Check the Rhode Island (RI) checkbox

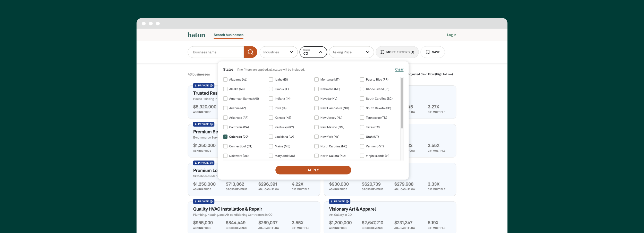pyautogui.click(x=362, y=89)
